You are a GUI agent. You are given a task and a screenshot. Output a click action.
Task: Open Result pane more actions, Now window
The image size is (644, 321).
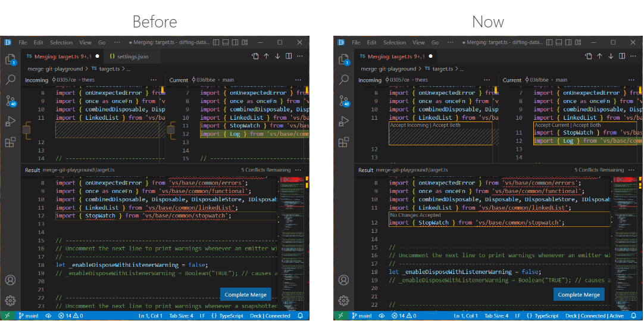coord(633,170)
